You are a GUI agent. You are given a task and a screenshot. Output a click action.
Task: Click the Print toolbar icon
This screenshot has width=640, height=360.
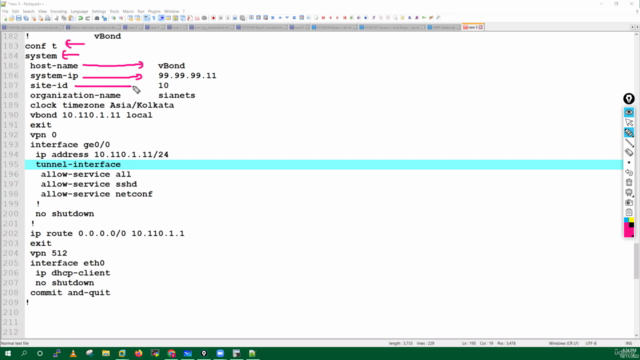click(48, 18)
